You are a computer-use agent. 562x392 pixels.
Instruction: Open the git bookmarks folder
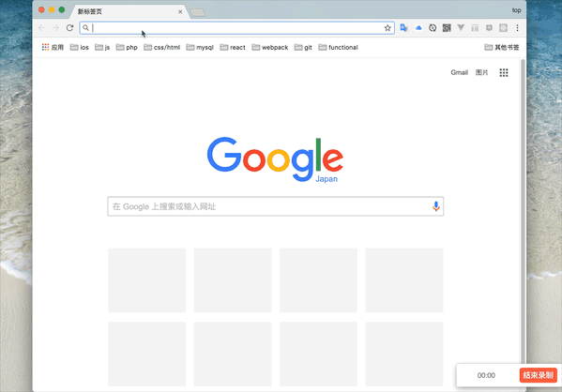[303, 47]
